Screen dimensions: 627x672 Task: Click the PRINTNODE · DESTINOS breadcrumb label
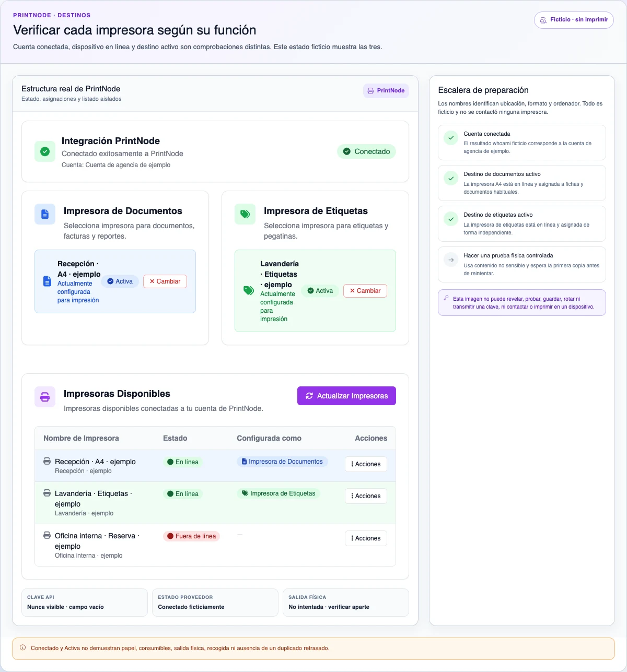(52, 15)
